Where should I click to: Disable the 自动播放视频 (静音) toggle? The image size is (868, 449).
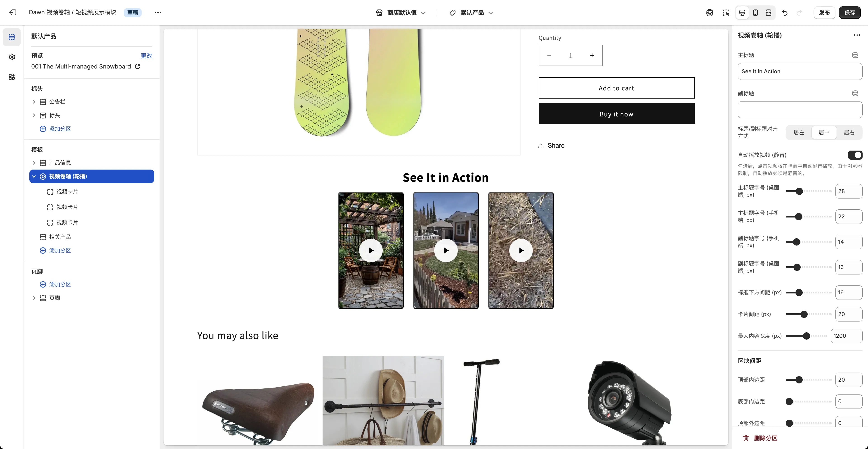pyautogui.click(x=855, y=155)
